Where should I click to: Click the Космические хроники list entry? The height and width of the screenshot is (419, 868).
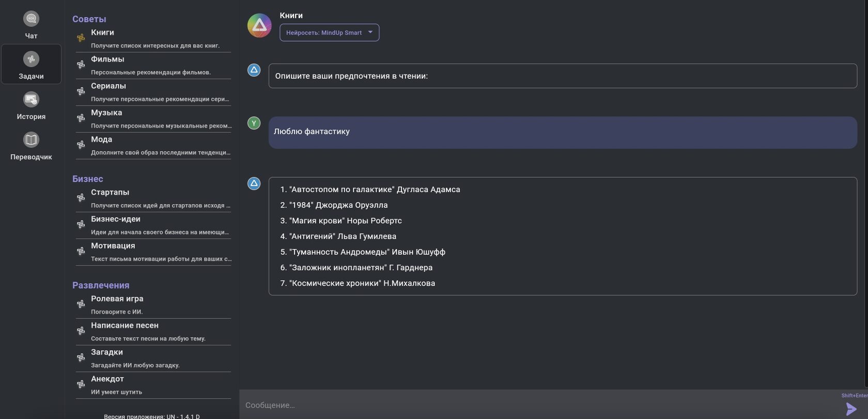tap(358, 283)
